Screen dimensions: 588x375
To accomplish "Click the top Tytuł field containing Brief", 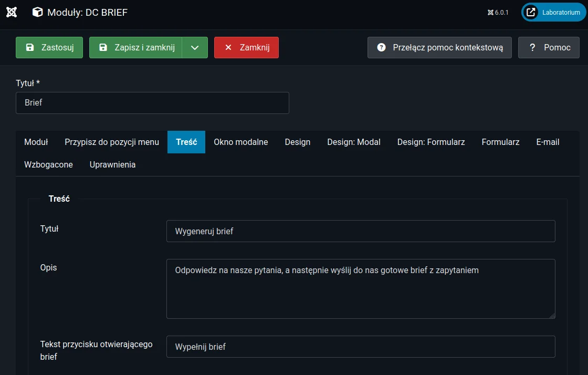I will coord(152,103).
